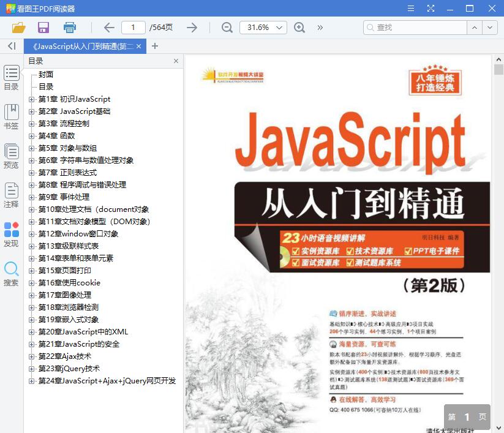Screen dimensions: 504x433
Task: Select 目录 entry in the outline tree
Action: click(46, 87)
